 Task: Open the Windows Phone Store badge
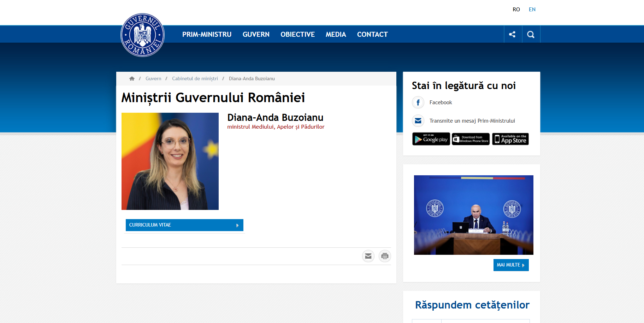471,139
